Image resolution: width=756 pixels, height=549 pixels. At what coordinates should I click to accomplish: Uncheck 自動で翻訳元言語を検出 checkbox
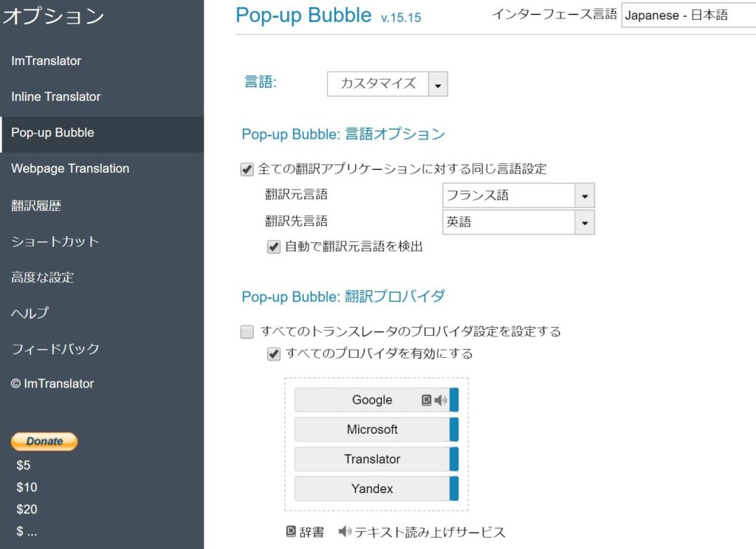point(274,246)
